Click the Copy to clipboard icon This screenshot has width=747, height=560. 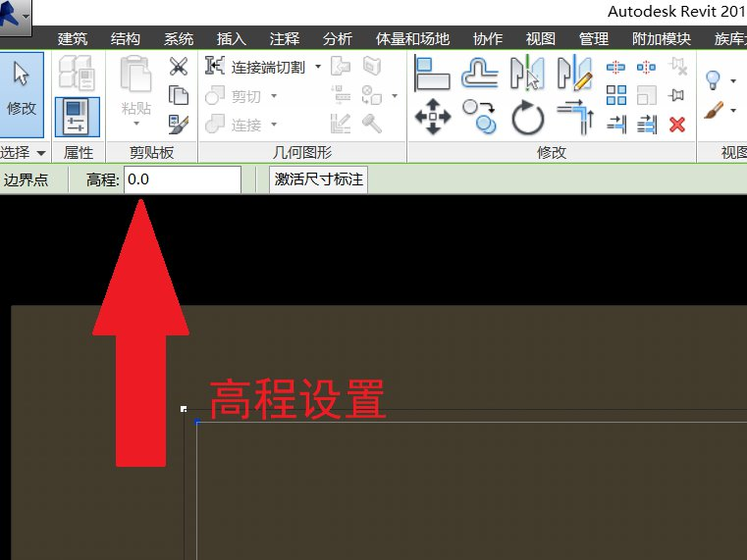pyautogui.click(x=179, y=95)
